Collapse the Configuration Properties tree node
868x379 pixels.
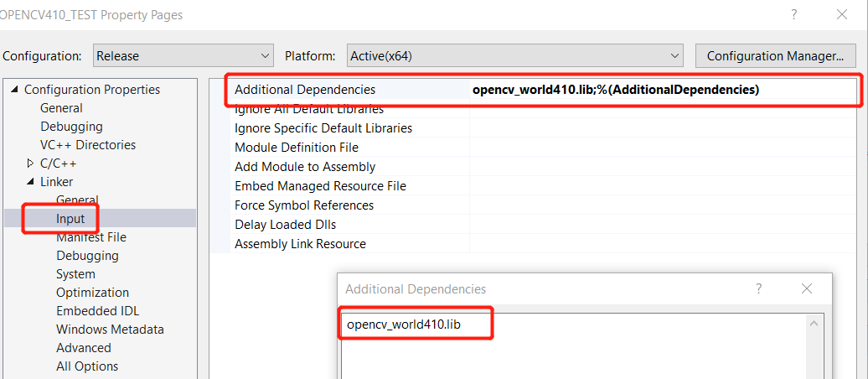tap(15, 90)
